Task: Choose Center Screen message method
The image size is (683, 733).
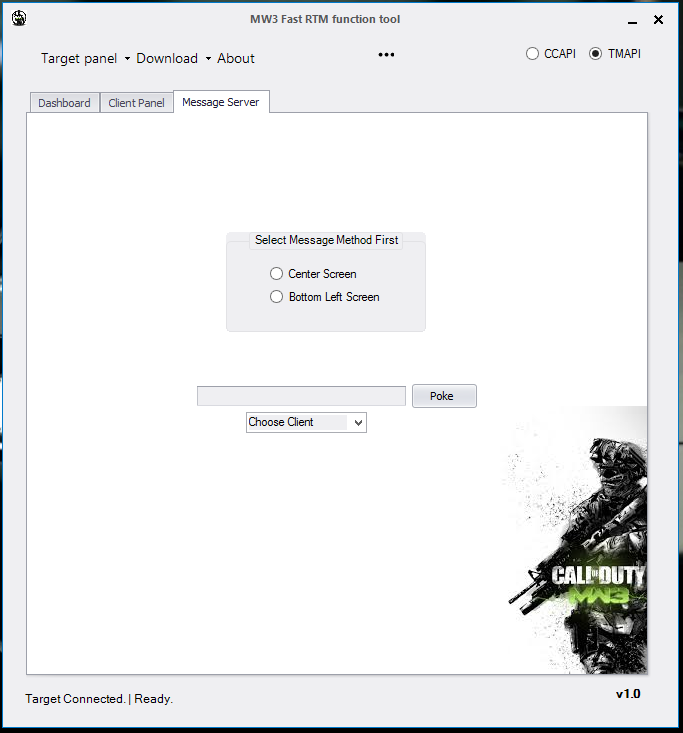Action: click(x=313, y=274)
